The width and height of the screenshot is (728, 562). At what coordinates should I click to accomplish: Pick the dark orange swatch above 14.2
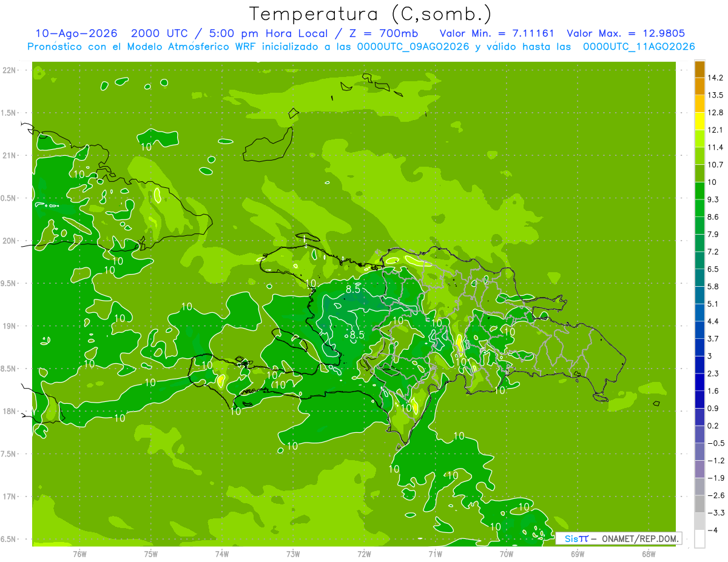(699, 69)
